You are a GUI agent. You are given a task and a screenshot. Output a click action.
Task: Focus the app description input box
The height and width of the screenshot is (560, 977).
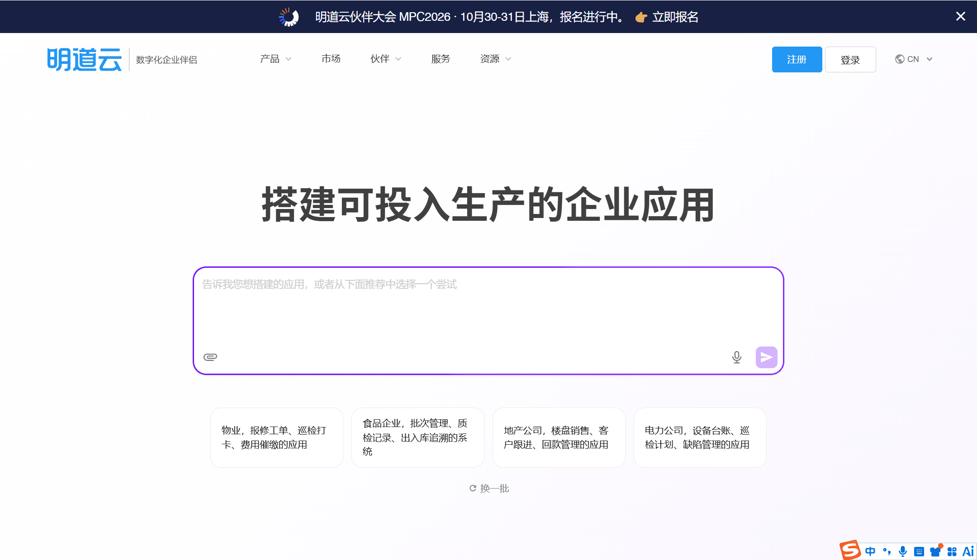pos(488,308)
